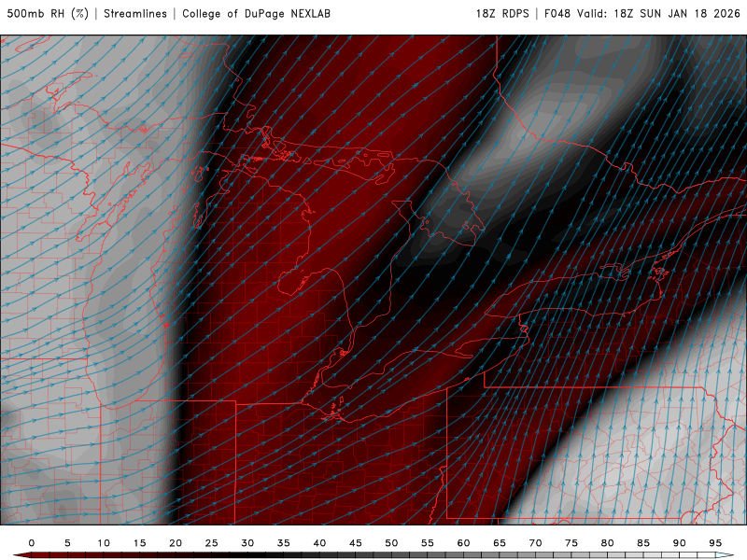Click the colorbar label "60"
Viewport: 747px width, 560px height.
(463, 543)
